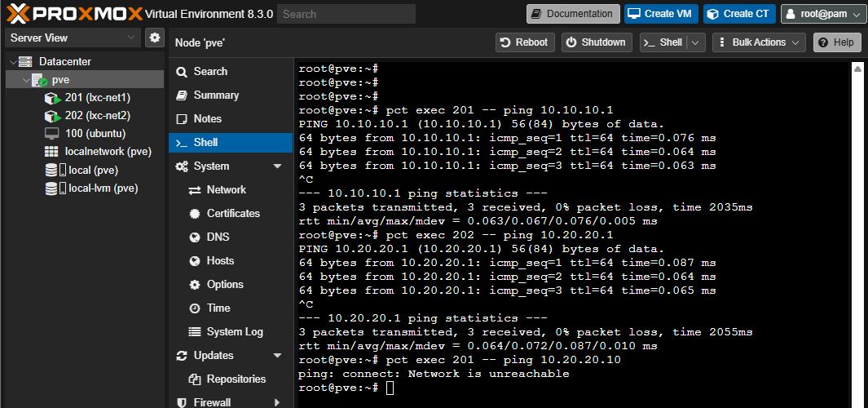Select the pve node in tree

pos(60,80)
